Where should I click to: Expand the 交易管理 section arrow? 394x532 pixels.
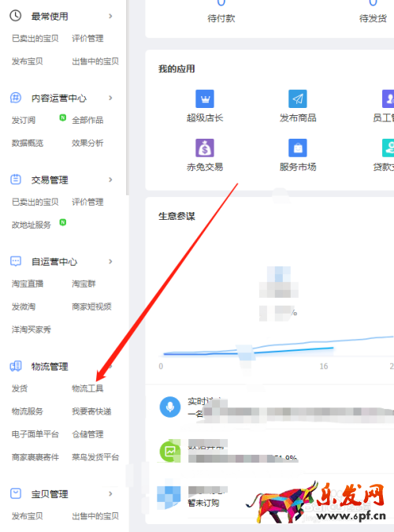[x=110, y=180]
